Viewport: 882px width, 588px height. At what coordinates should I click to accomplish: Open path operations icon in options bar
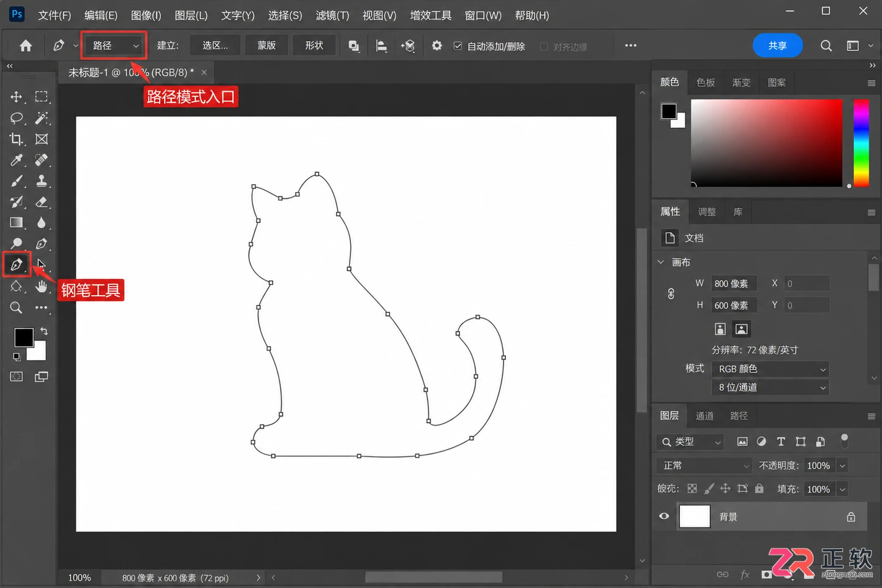point(354,46)
